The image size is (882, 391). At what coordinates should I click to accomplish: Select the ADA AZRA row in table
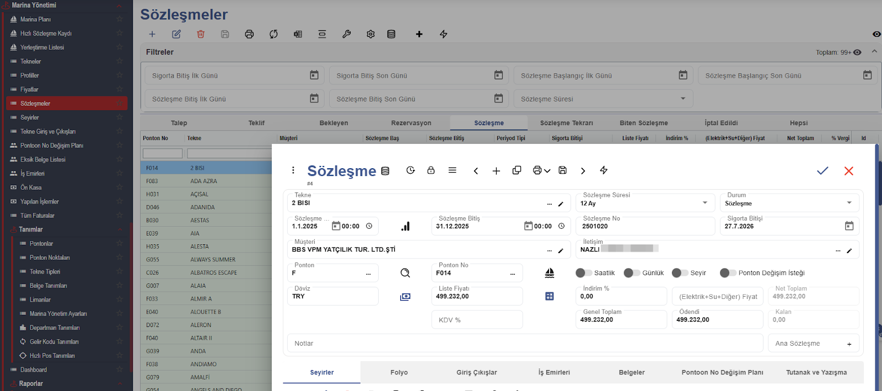point(206,181)
